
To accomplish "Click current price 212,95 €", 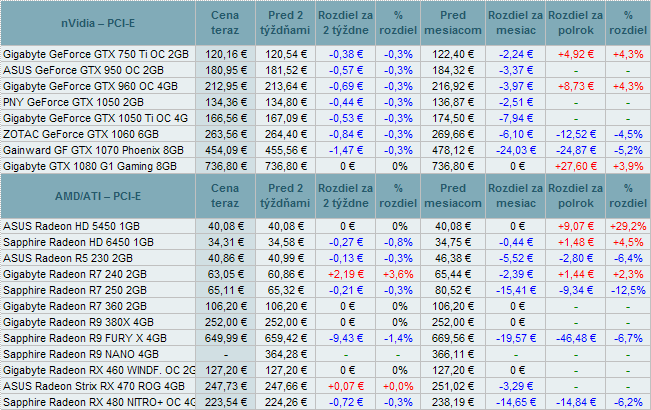I will (225, 86).
